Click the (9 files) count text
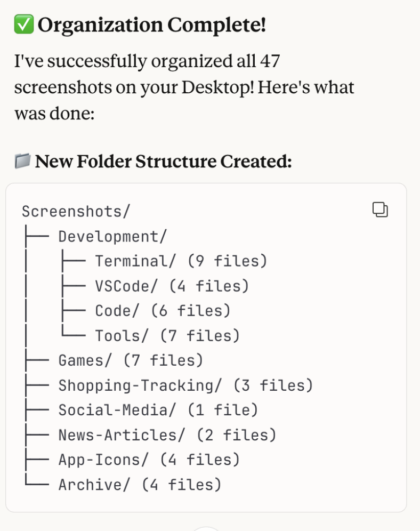Viewport: 420px width, 531px height. pos(227,261)
